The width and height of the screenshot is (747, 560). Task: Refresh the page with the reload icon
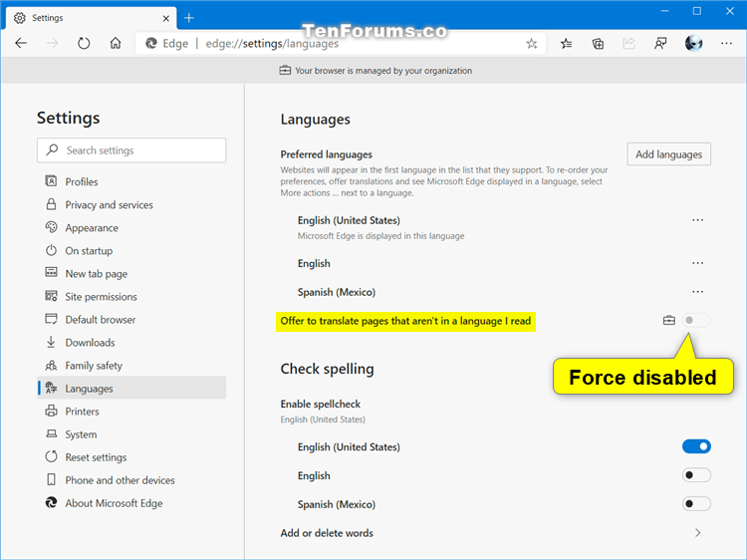[84, 44]
